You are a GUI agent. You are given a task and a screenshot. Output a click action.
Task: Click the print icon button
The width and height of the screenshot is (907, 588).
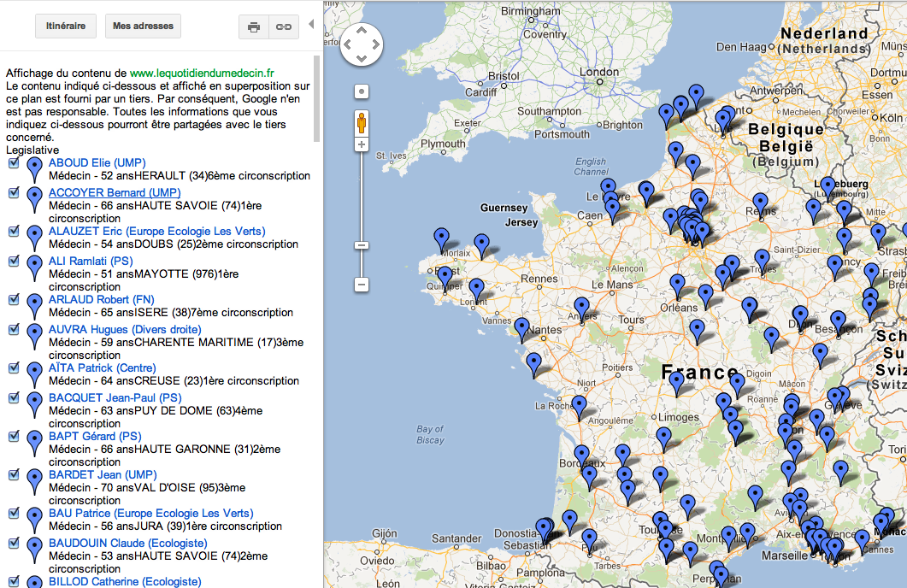(254, 26)
